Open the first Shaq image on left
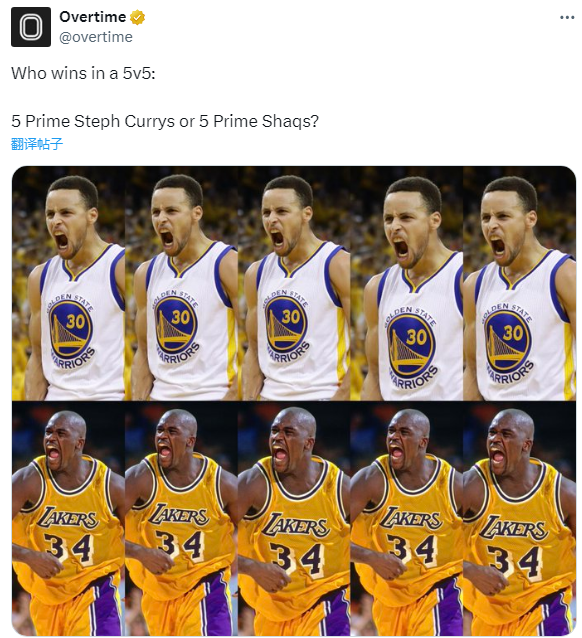The width and height of the screenshot is (582, 638). [x=68, y=518]
